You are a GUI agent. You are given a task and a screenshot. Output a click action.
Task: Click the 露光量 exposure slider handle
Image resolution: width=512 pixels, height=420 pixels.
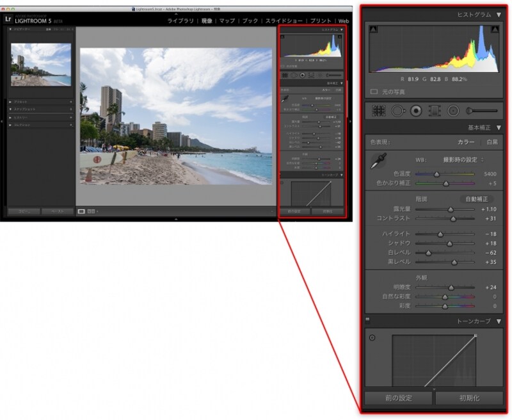(x=451, y=209)
